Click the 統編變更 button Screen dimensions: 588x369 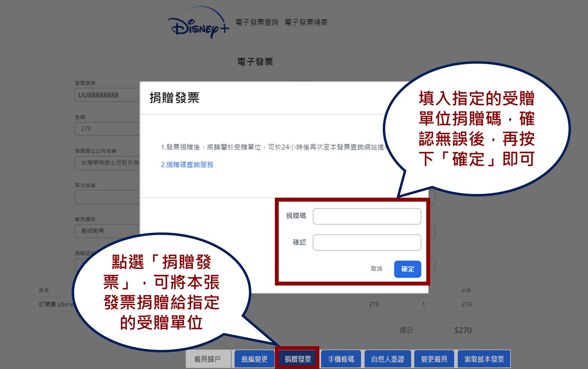coord(254,359)
